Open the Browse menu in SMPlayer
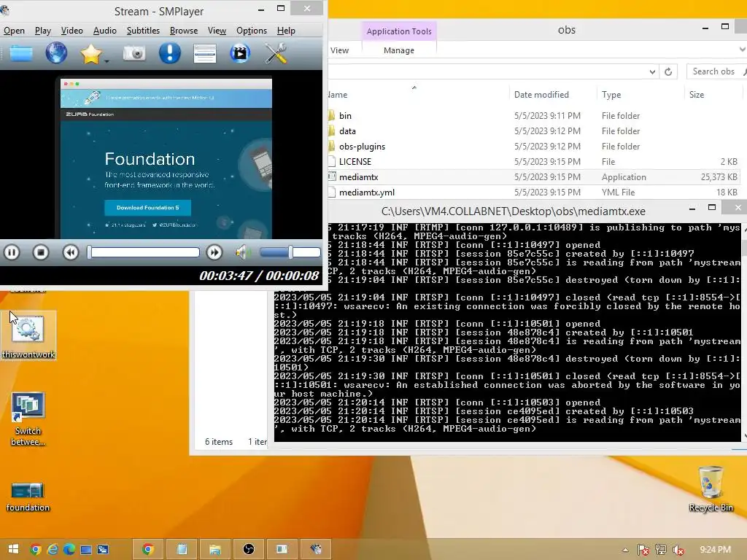This screenshot has height=560, width=747. tap(183, 31)
